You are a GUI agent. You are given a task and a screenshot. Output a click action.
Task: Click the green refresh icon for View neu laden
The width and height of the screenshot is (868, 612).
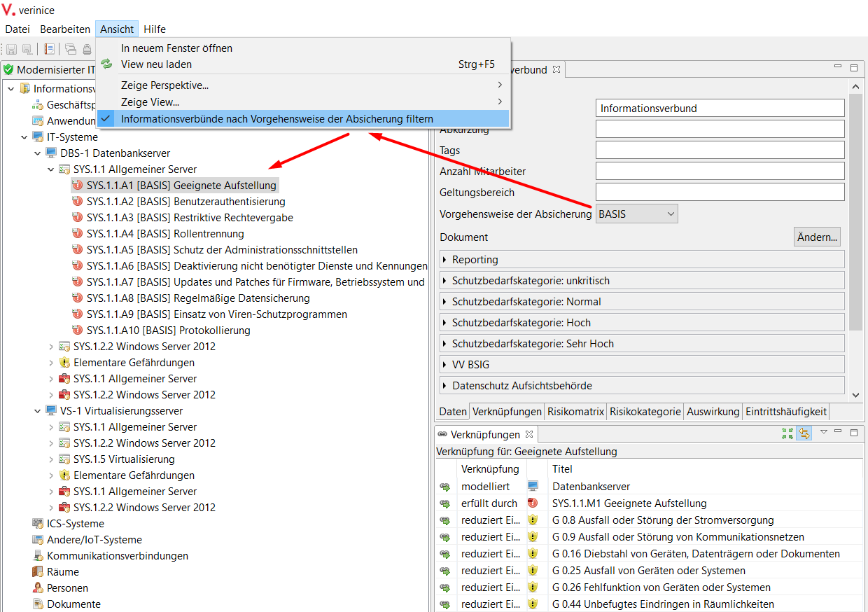point(106,64)
